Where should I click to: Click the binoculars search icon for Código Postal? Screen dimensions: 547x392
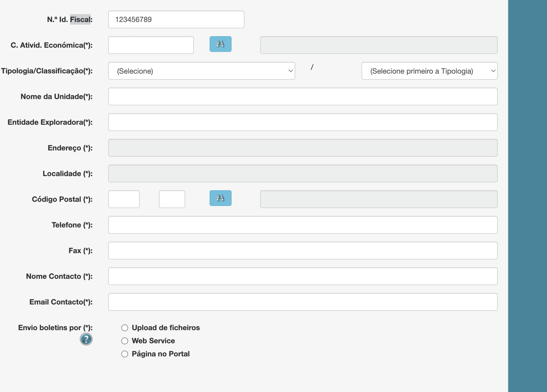point(220,198)
